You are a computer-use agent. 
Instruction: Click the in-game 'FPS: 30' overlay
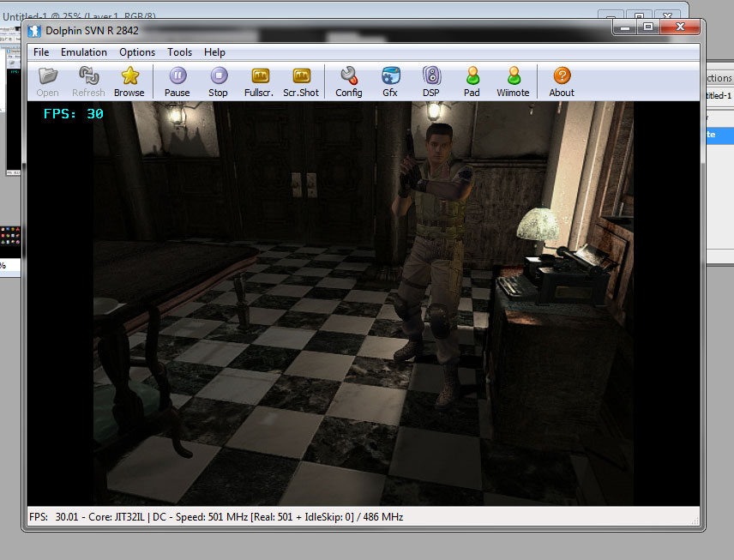click(x=74, y=114)
